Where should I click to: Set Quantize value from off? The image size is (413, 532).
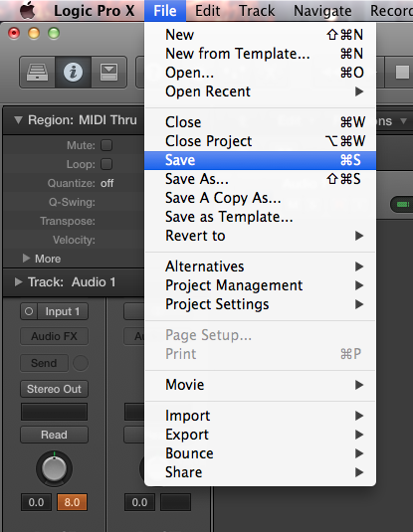[x=107, y=183]
